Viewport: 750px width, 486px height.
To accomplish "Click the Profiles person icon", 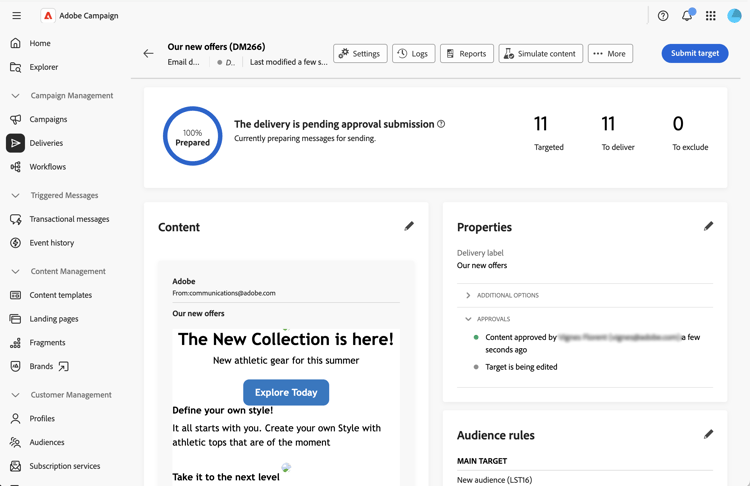I will (x=15, y=419).
